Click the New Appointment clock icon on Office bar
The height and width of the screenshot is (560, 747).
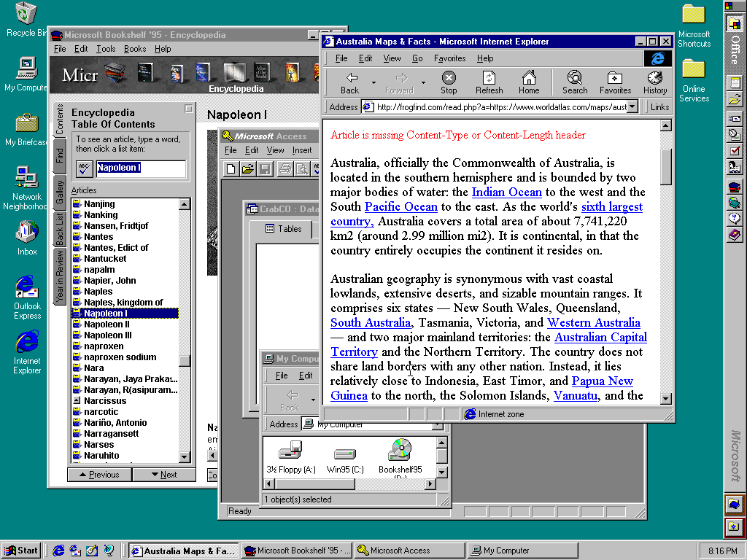point(735,135)
